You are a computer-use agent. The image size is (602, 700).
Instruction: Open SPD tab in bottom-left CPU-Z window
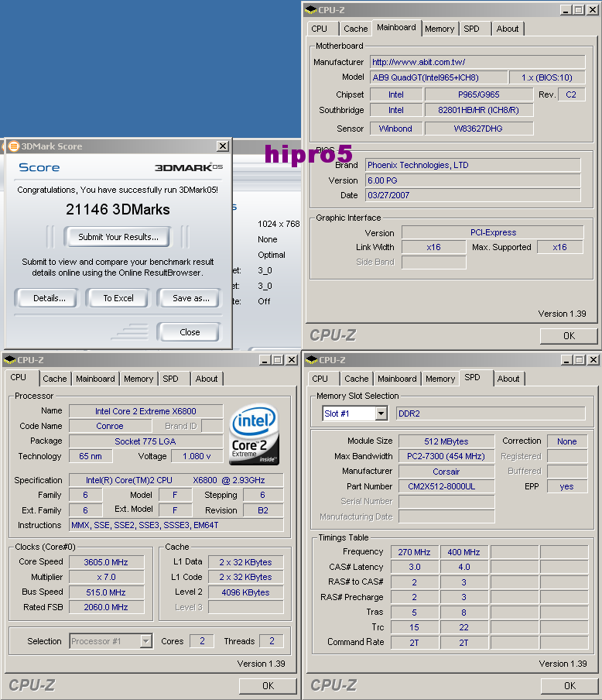(170, 379)
